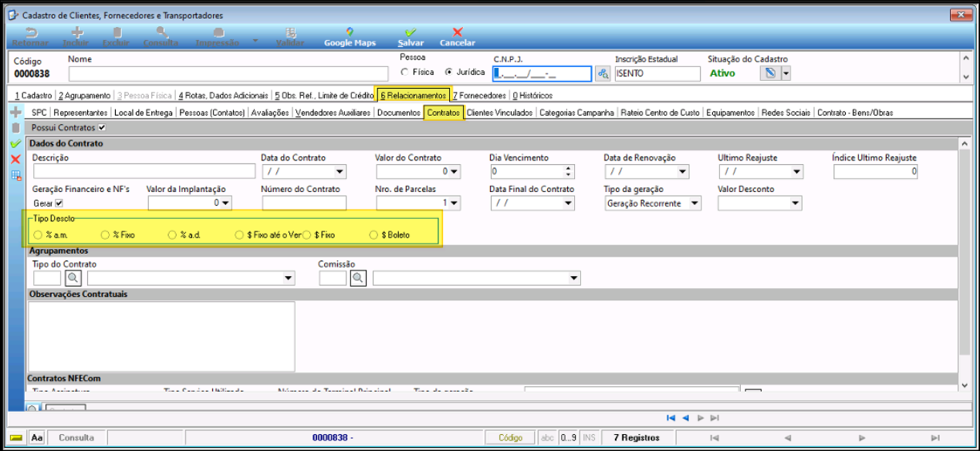980x451 pixels.
Task: Cancel contract with red X side icon
Action: [15, 159]
